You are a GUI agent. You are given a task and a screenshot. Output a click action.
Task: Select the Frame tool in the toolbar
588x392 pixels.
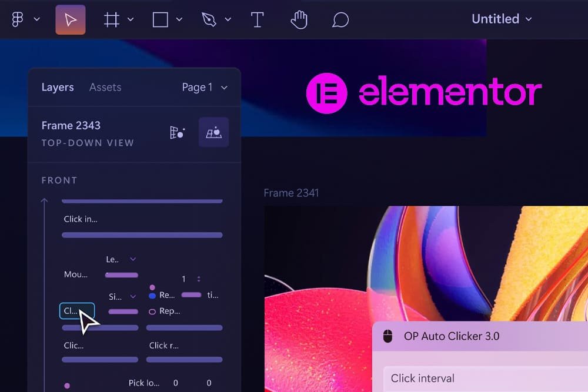pyautogui.click(x=111, y=19)
